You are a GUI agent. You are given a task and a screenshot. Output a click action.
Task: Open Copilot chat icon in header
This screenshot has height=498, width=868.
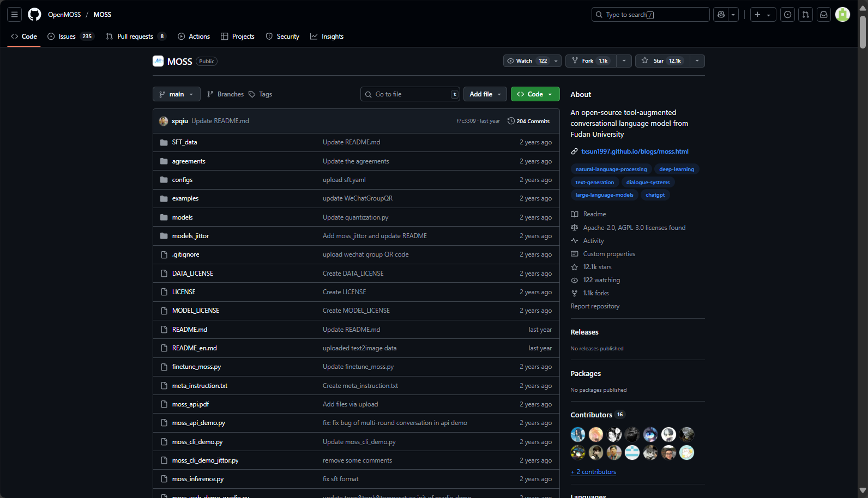(x=721, y=15)
